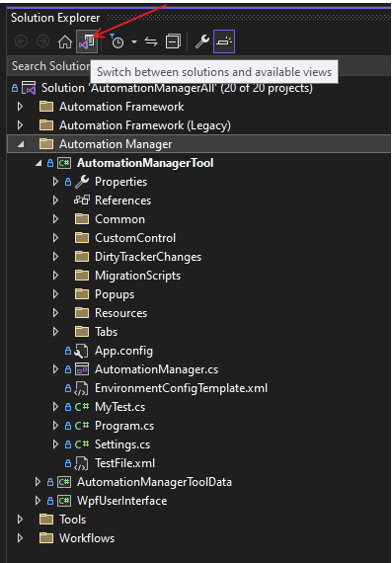Open dropdown arrow next to Pending Changes Filter

coord(134,42)
